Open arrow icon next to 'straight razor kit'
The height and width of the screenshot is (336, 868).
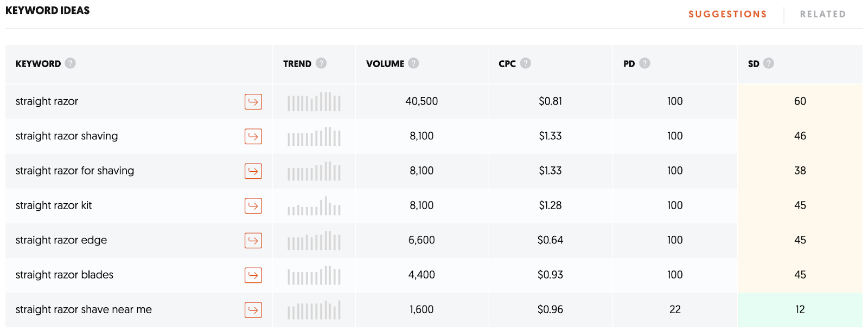coord(253,206)
